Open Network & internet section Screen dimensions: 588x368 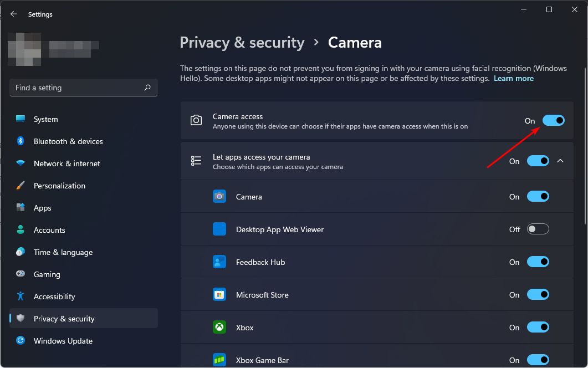[67, 163]
